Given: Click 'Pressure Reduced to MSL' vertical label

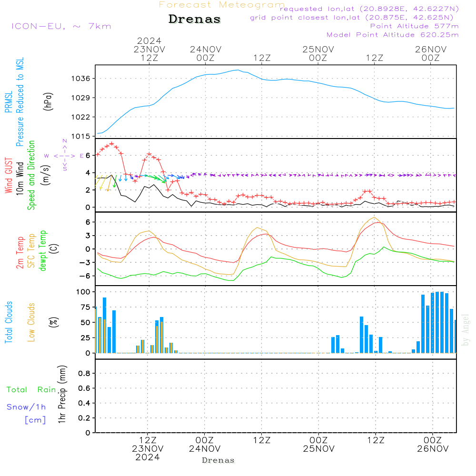Looking at the screenshot, I should click(x=20, y=102).
